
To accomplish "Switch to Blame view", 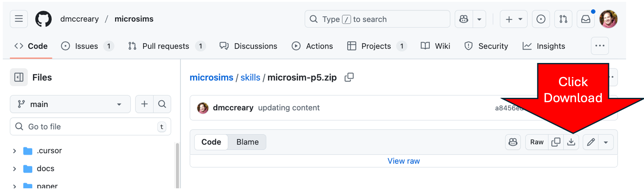I will 247,142.
